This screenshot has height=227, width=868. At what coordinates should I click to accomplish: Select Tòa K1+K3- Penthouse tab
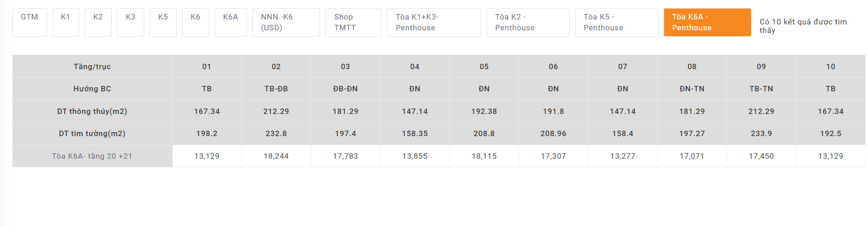click(434, 22)
